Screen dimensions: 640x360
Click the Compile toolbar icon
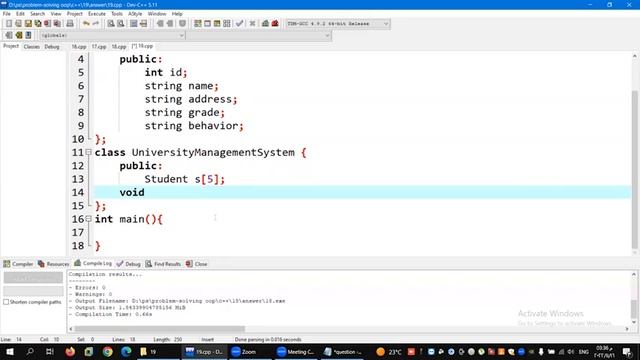pyautogui.click(x=198, y=24)
